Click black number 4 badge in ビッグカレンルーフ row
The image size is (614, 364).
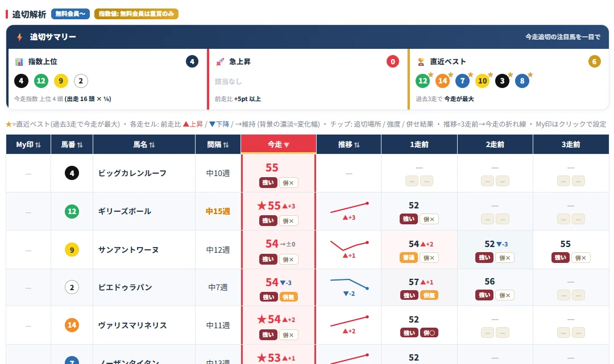click(72, 173)
